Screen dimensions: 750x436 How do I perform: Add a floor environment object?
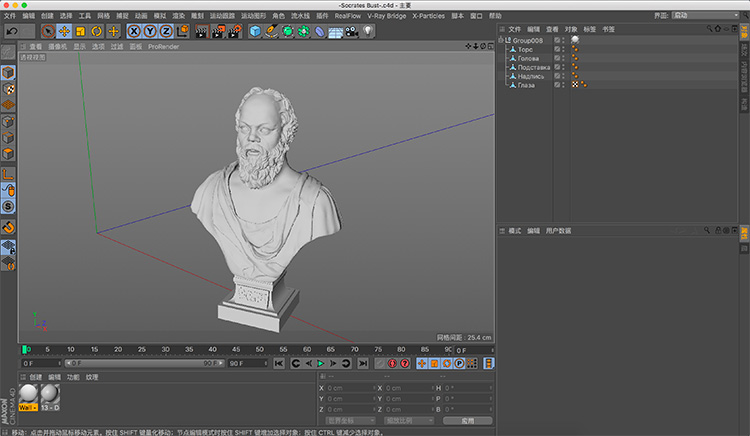[335, 32]
